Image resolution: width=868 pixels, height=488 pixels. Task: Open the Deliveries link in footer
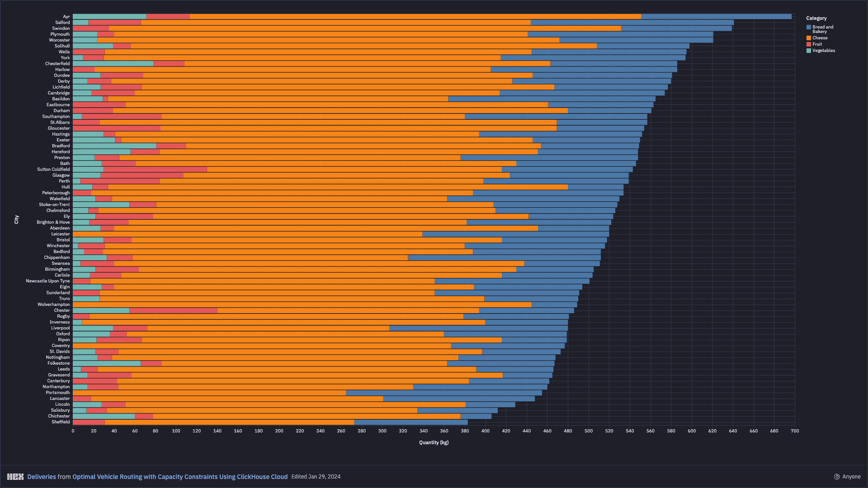42,477
